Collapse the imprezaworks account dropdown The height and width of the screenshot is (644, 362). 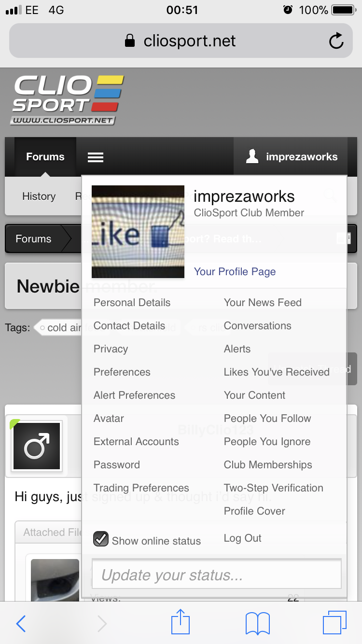point(292,157)
